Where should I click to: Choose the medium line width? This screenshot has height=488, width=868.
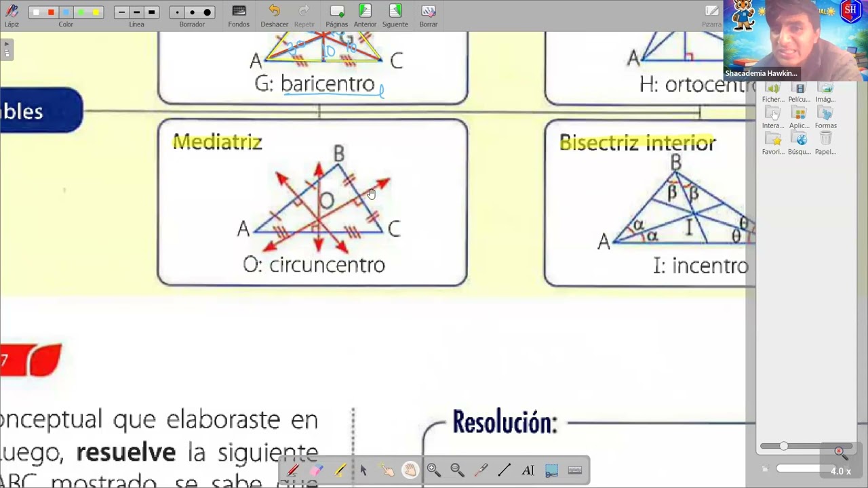136,12
